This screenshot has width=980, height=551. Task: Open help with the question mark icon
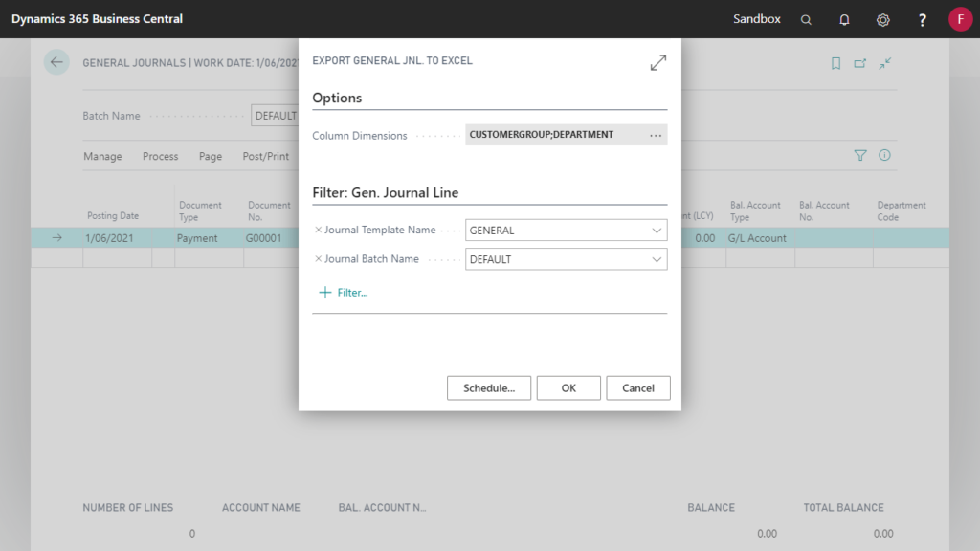921,19
